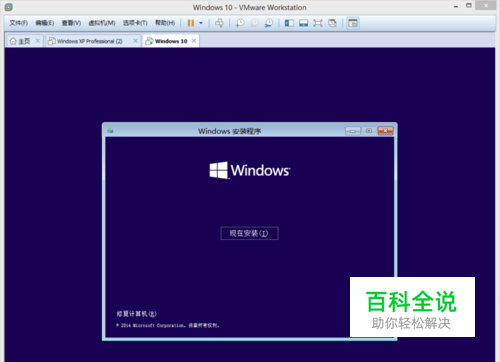Image resolution: width=500 pixels, height=362 pixels.
Task: Click the Microsoft copyright text in the installer
Action: [x=168, y=325]
